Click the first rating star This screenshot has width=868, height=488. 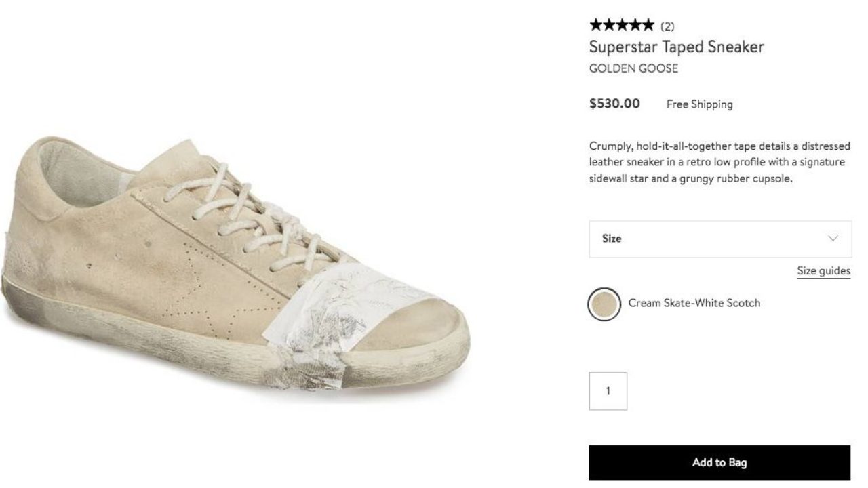tap(596, 26)
